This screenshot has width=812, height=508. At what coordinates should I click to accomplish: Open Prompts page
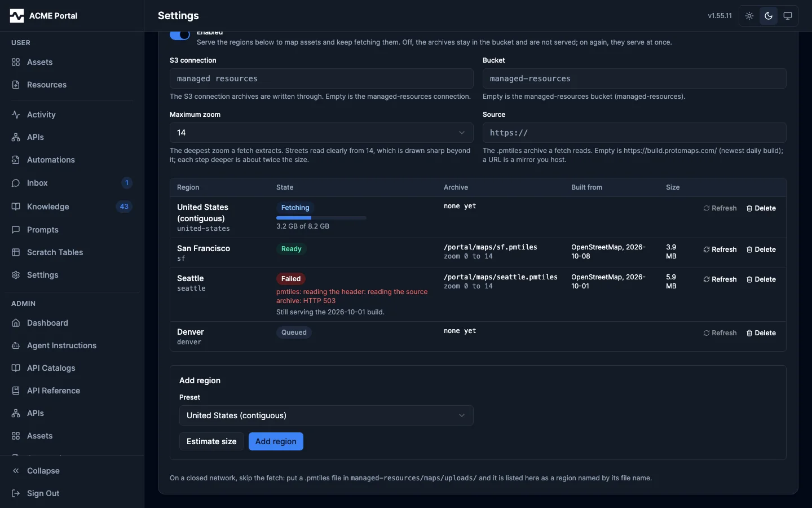click(72, 230)
